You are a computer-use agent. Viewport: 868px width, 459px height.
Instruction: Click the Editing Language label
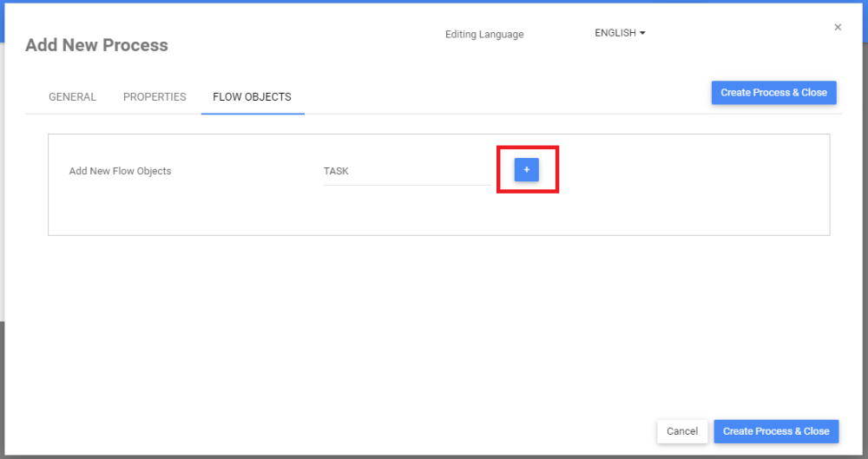click(x=484, y=35)
